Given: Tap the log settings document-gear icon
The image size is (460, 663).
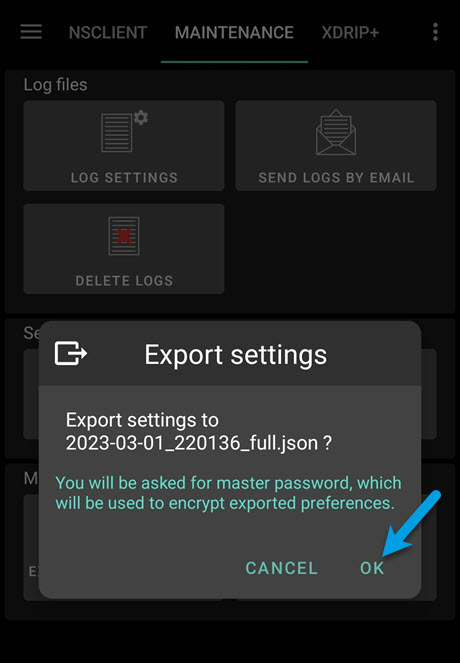Looking at the screenshot, I should click(124, 132).
